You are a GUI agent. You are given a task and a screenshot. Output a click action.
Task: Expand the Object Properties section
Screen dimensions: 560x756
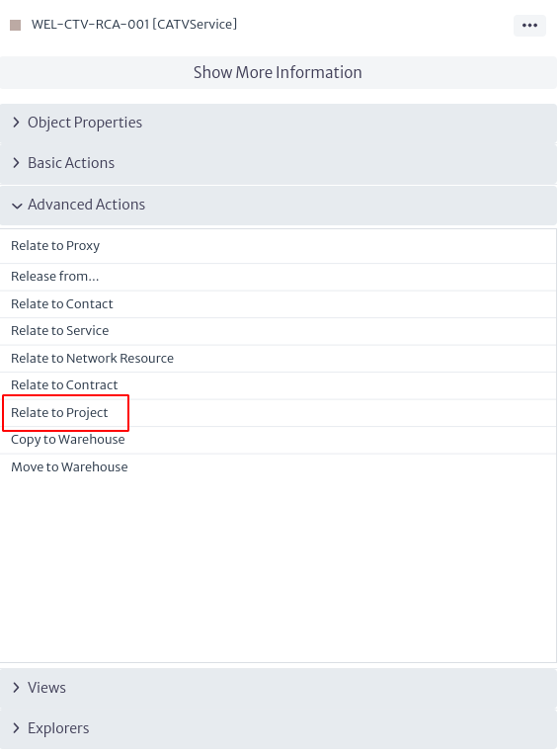[x=279, y=123]
